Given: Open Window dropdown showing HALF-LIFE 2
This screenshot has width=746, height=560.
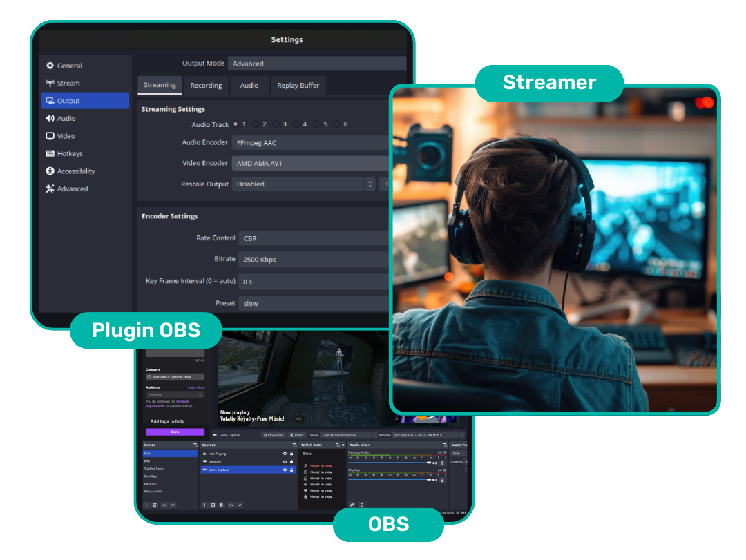Looking at the screenshot, I should (x=428, y=435).
